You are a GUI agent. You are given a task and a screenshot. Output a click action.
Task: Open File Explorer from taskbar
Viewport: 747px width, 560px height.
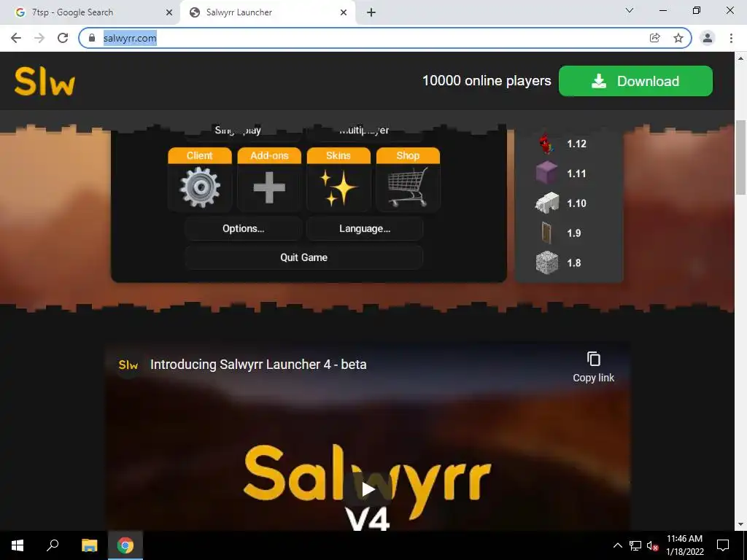(x=89, y=545)
